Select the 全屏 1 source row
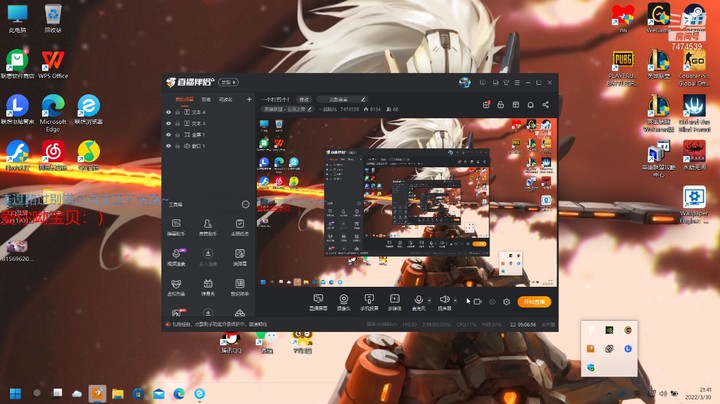The width and height of the screenshot is (720, 404). [209, 135]
